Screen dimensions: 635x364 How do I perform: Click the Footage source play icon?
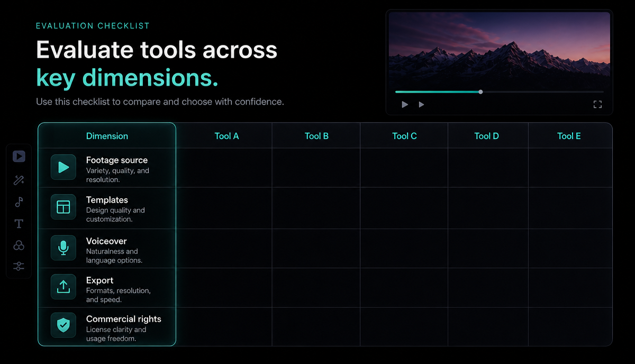tap(63, 167)
